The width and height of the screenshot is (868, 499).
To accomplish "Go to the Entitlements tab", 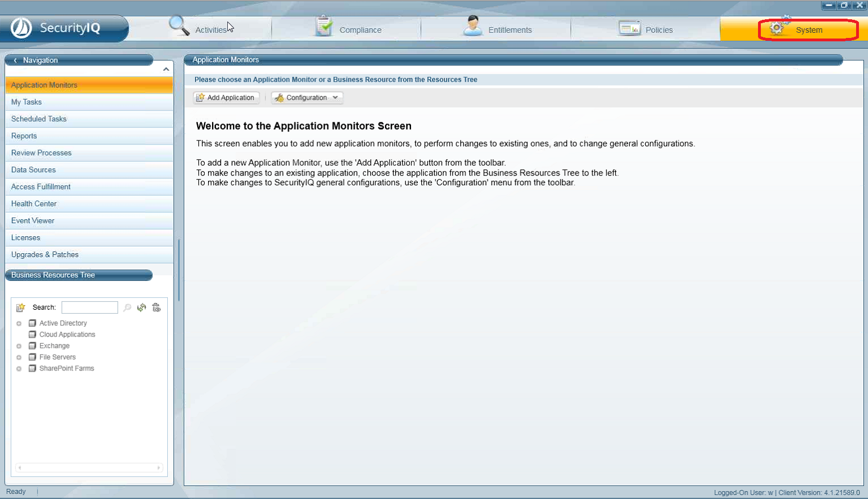I will coord(497,28).
